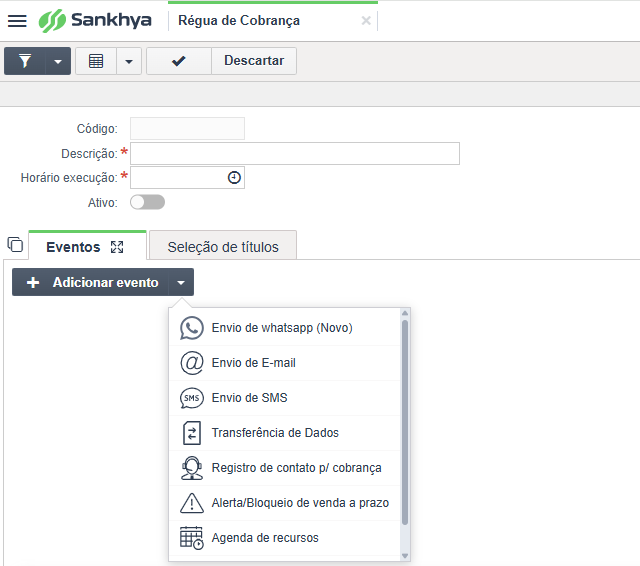Viewport: 640px width, 566px height.
Task: Toggle the Adicionar evento dropdown arrow
Action: click(181, 282)
